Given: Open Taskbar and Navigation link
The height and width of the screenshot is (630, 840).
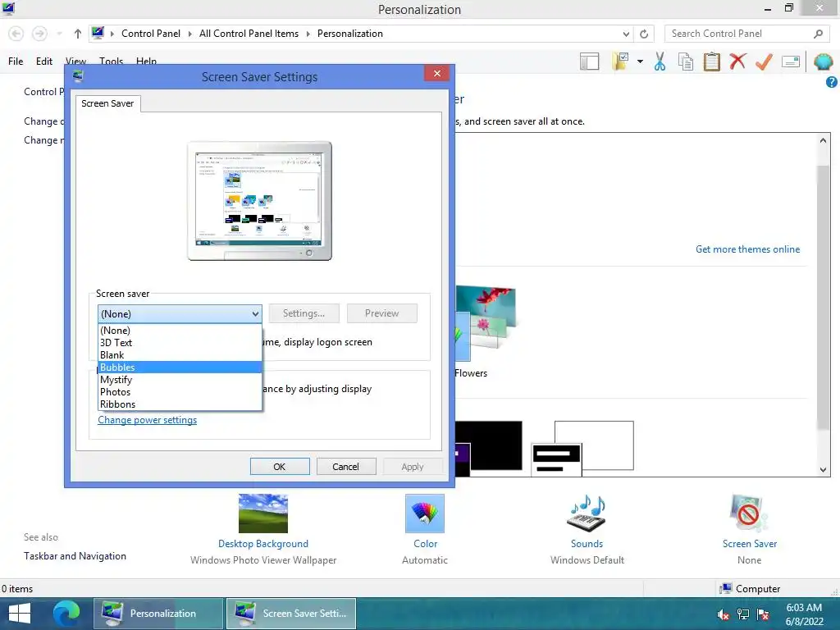Looking at the screenshot, I should pyautogui.click(x=75, y=556).
